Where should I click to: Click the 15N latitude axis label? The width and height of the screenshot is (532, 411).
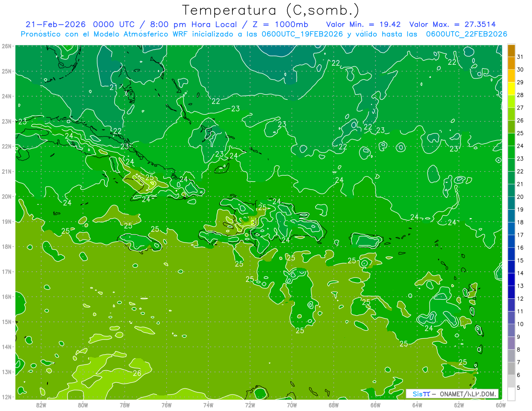[x=7, y=321]
